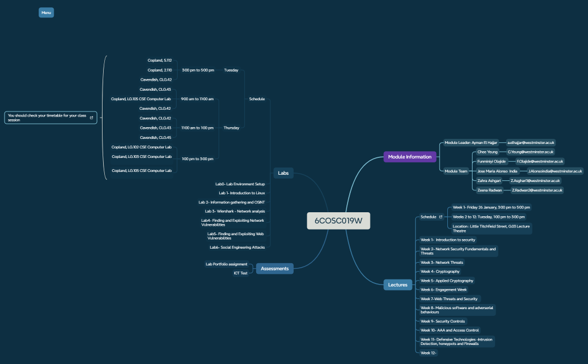
Task: Click a.elhajjar@westminster.ac.uk email node
Action: click(530, 143)
